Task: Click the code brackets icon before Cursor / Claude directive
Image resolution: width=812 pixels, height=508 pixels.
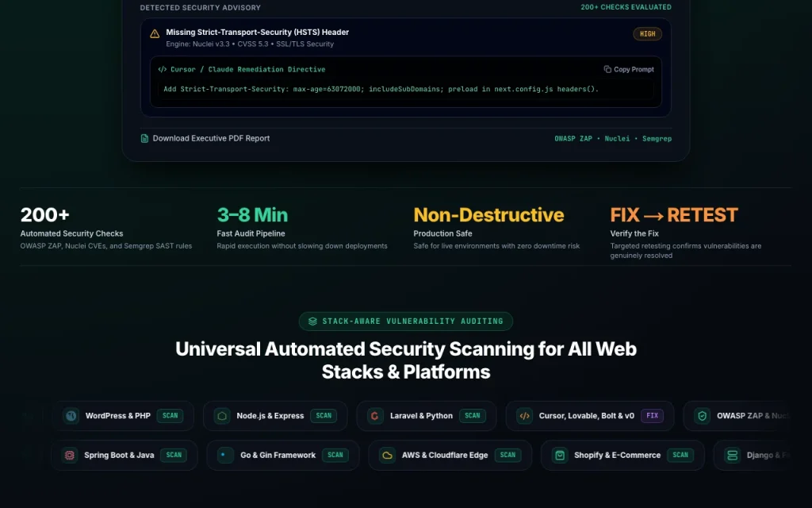Action: coord(162,70)
